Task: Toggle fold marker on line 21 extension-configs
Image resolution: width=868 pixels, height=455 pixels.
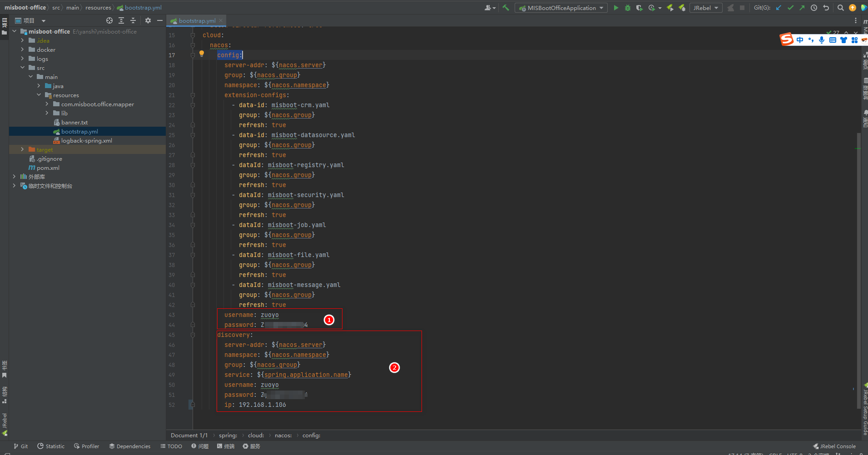Action: pyautogui.click(x=193, y=95)
